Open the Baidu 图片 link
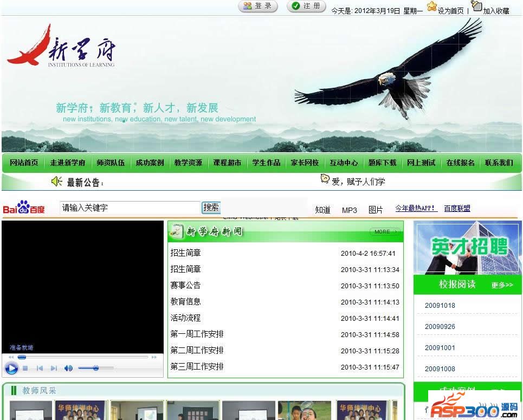Viewport: 523px width, 420px height. [376, 210]
